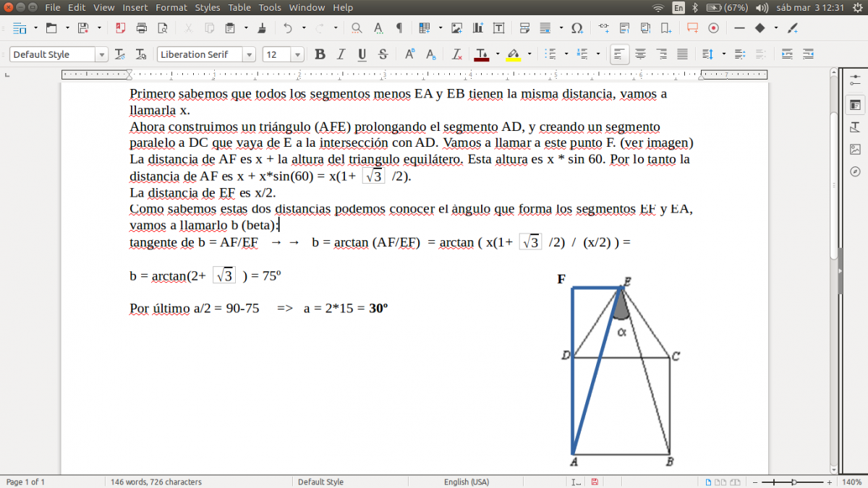Image resolution: width=868 pixels, height=488 pixels.
Task: Open the sidebar Gallery panel
Action: point(855,150)
